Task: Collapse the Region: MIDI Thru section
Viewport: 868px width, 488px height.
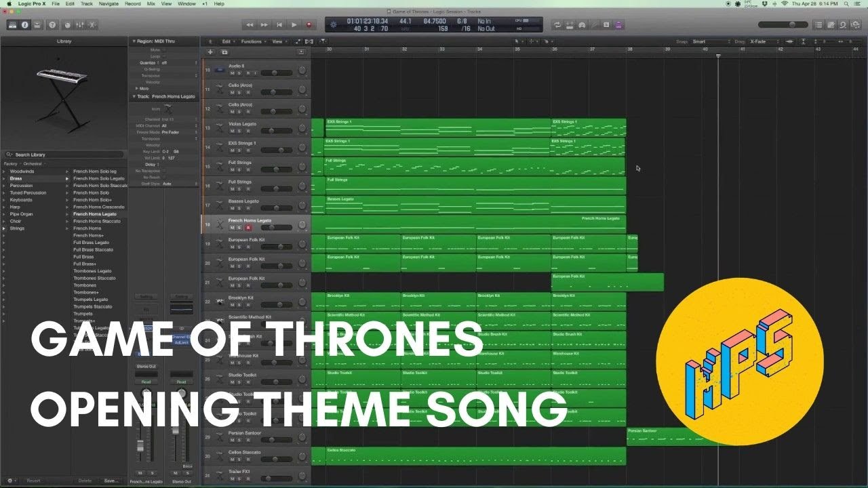Action: [134, 41]
